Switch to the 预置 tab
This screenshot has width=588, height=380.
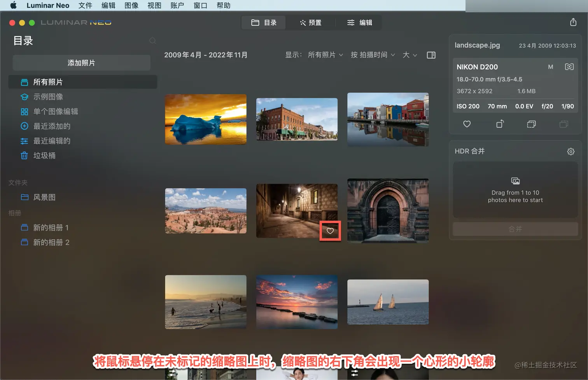[x=311, y=23]
